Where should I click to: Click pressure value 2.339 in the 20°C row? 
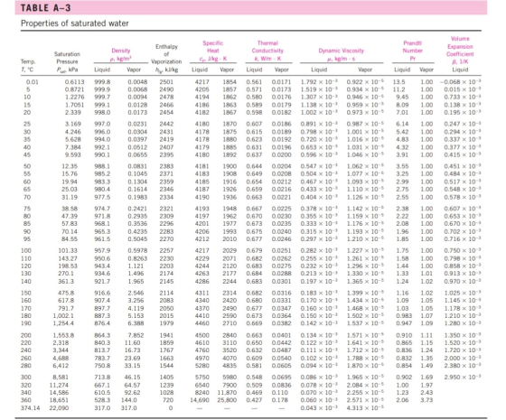pos(72,112)
